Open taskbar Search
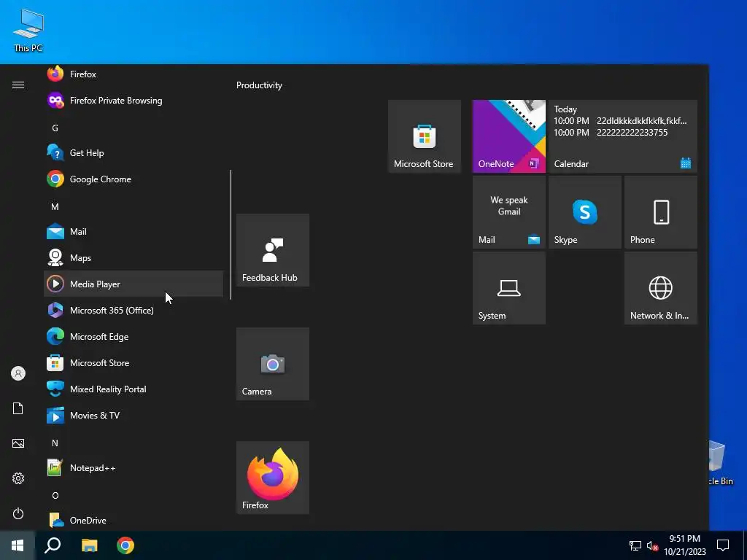 coord(53,545)
